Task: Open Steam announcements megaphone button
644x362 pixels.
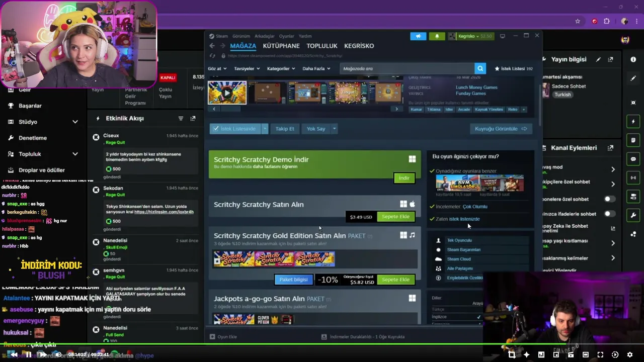Action: [x=418, y=36]
